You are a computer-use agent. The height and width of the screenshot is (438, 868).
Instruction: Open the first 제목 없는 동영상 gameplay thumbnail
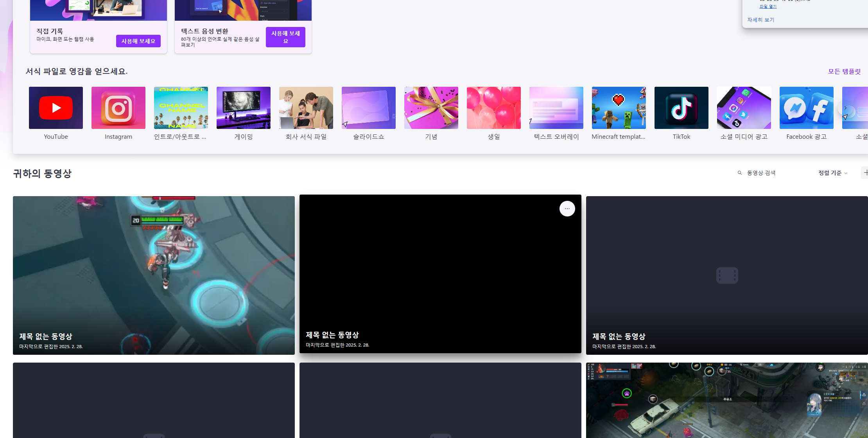tap(154, 275)
